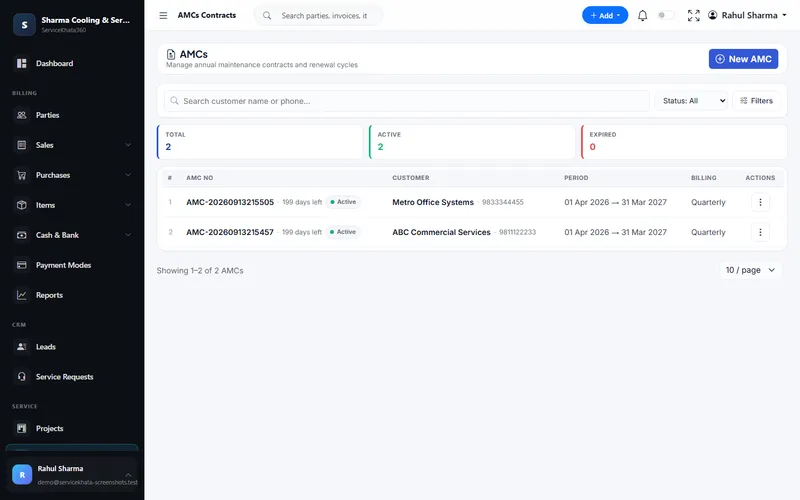The height and width of the screenshot is (500, 800).
Task: Click the Active badge for ABC Commercial Services
Action: [343, 232]
